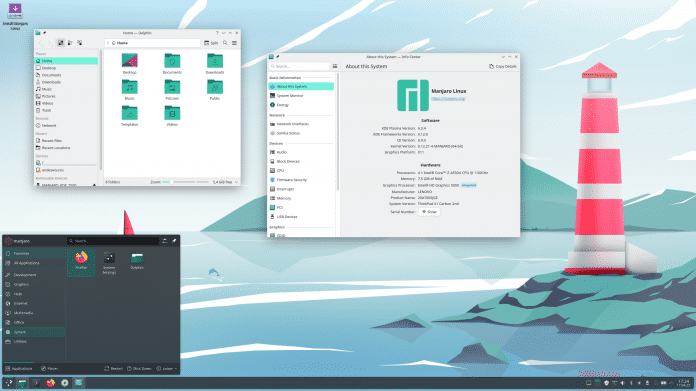The width and height of the screenshot is (696, 391).
Task: Switch Dolphin to details view mode
Action: tap(79, 43)
